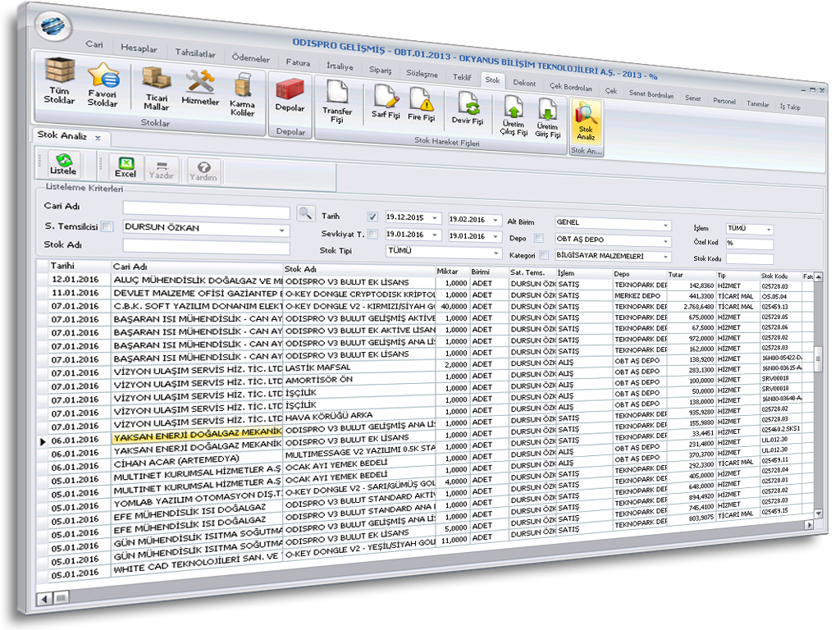
Task: Sort by the Depo column header
Action: coord(640,274)
